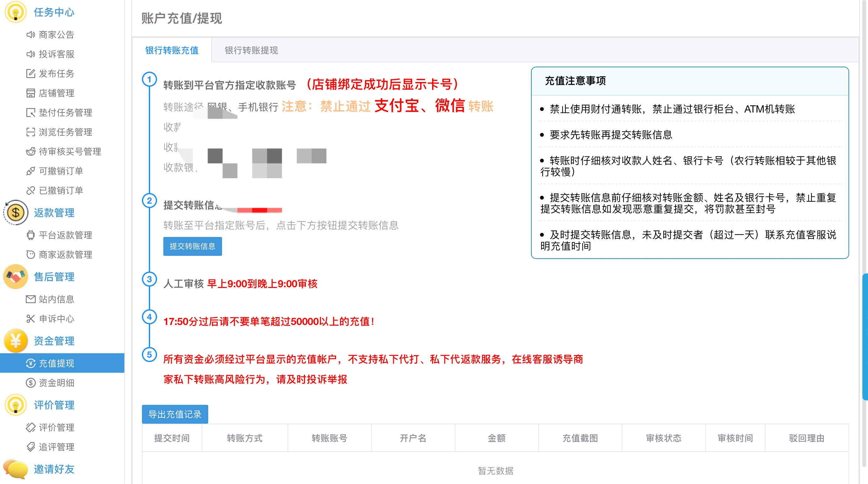Click the 站内信息 envelope icon
This screenshot has height=484, width=868.
tap(31, 299)
